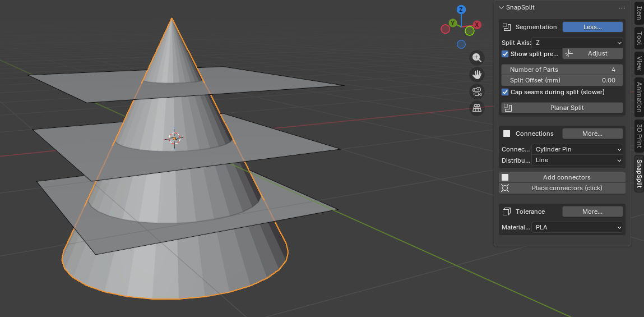Image resolution: width=644 pixels, height=317 pixels.
Task: Toggle the camera view icon
Action: (477, 91)
